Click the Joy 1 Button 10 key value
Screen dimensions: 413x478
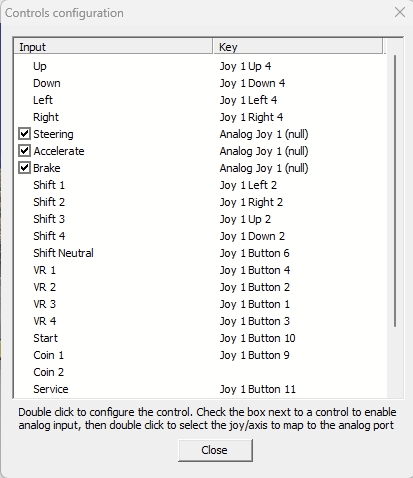point(257,338)
